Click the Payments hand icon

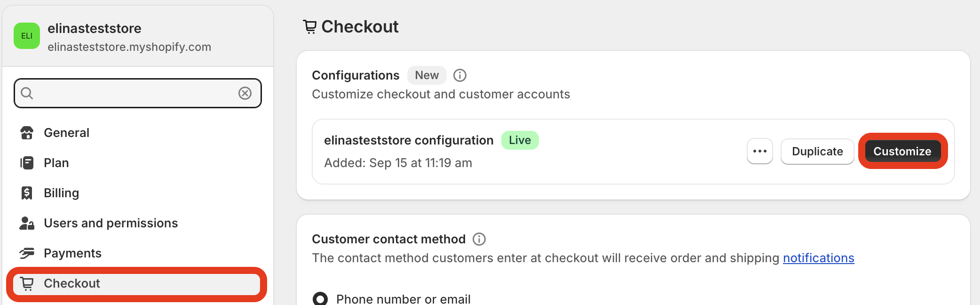tap(27, 253)
